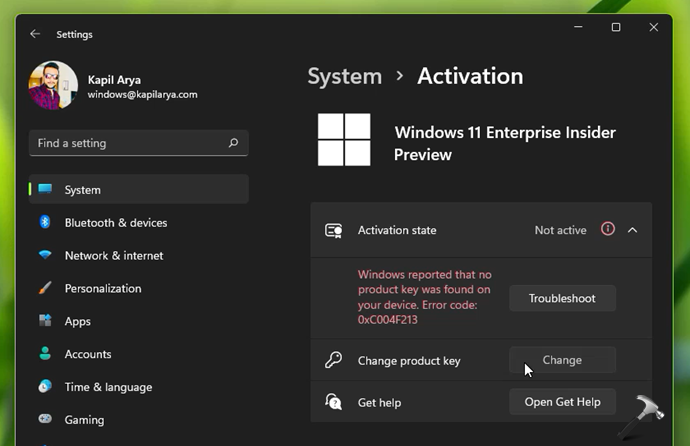Click the Time & language globe icon
Viewport: 690px width, 446px height.
pos(45,387)
